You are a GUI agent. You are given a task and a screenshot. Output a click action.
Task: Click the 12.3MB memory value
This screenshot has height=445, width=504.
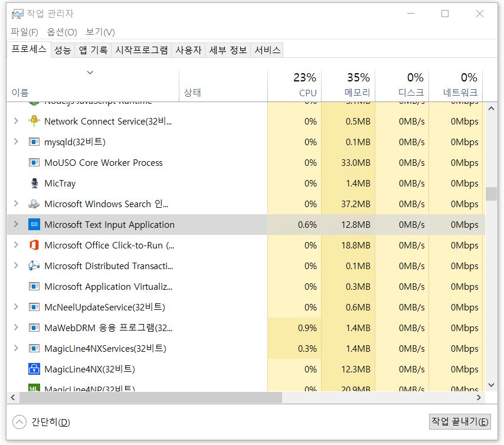(x=355, y=369)
